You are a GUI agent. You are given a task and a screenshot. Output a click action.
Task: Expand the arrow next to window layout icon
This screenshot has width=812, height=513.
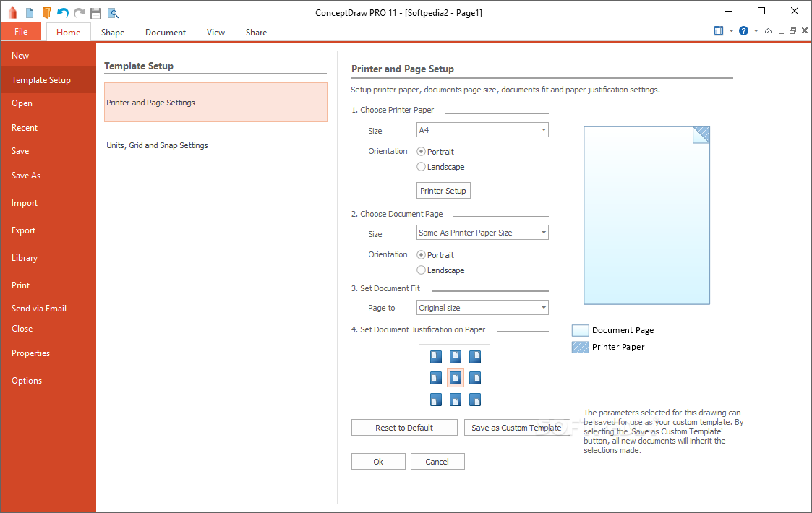(731, 31)
